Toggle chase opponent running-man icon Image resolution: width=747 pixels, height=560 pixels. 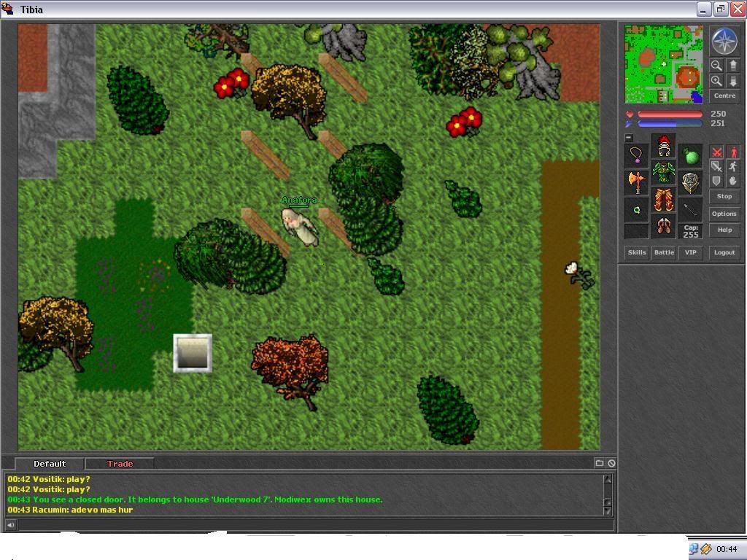pos(733,166)
